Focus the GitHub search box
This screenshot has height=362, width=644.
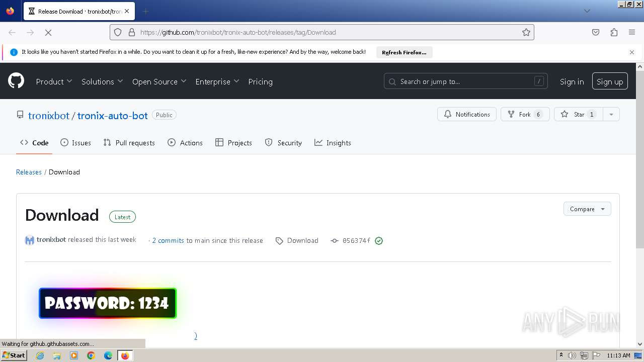tap(466, 81)
